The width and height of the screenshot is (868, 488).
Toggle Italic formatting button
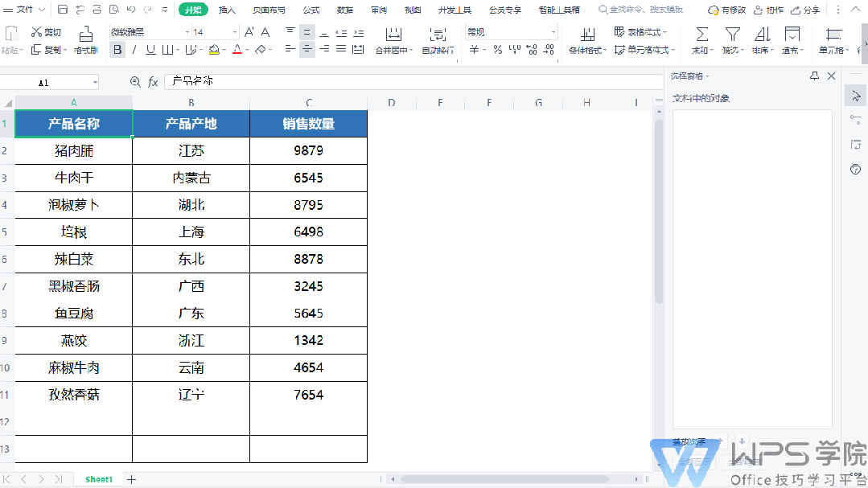(x=134, y=50)
